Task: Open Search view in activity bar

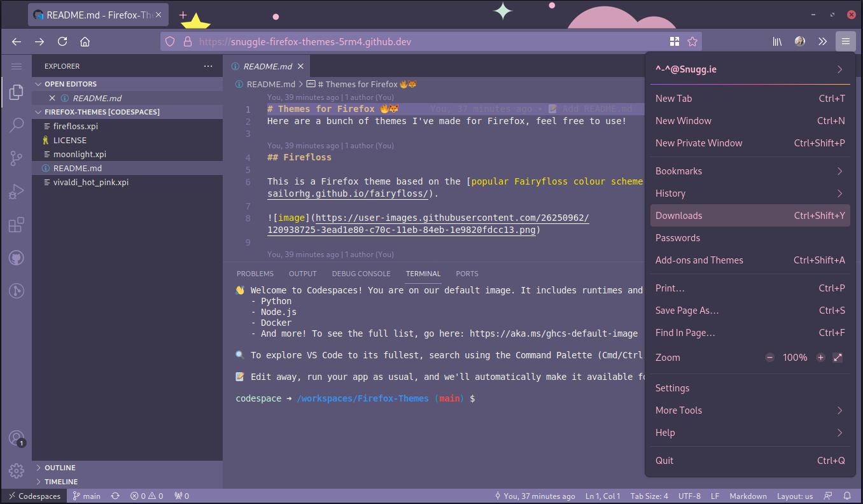Action: tap(17, 125)
